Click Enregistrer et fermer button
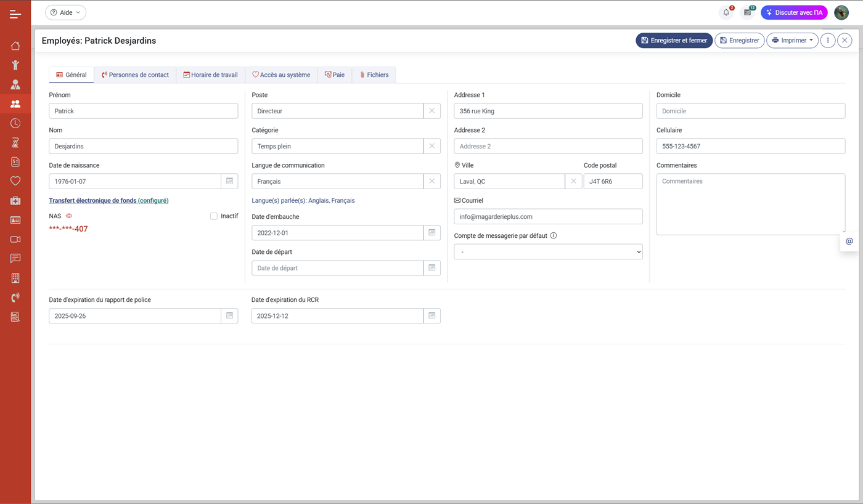The width and height of the screenshot is (863, 504). coord(674,41)
